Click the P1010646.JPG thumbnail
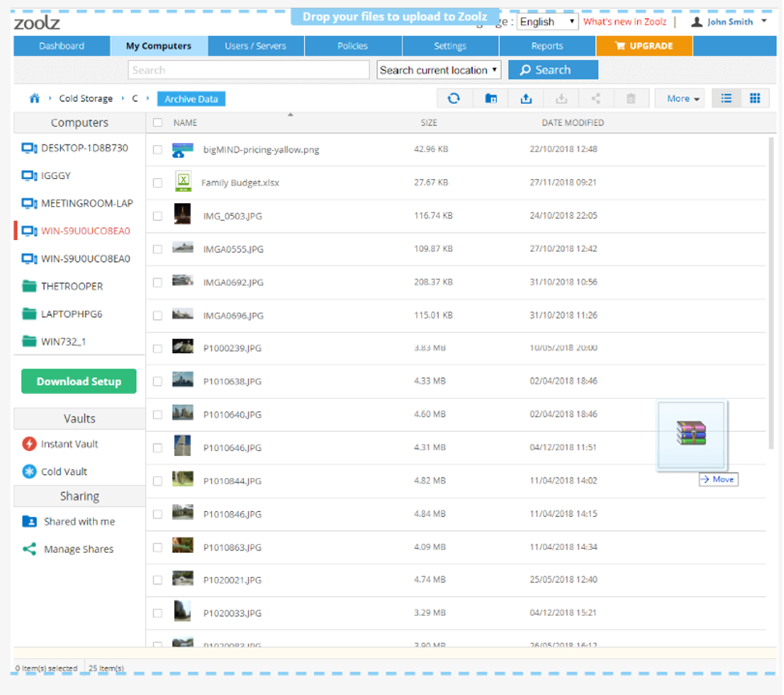784x695 pixels. point(182,445)
